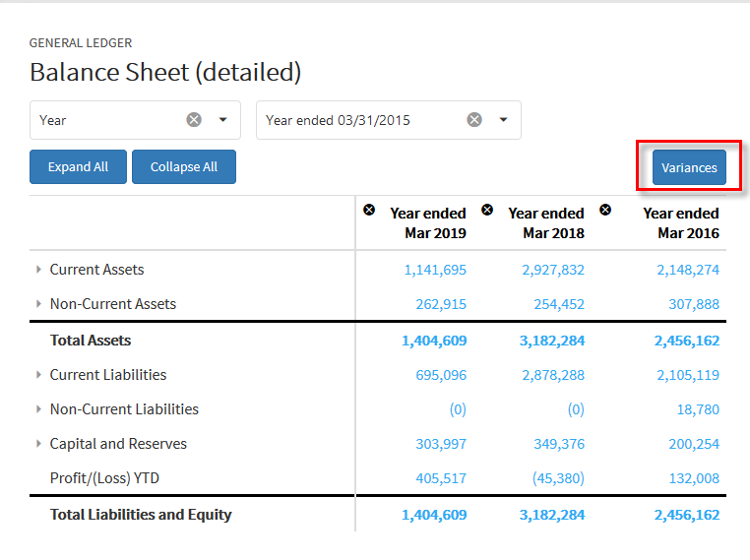750x560 pixels.
Task: Click the Year ended Mar 2019 header
Action: pos(428,222)
